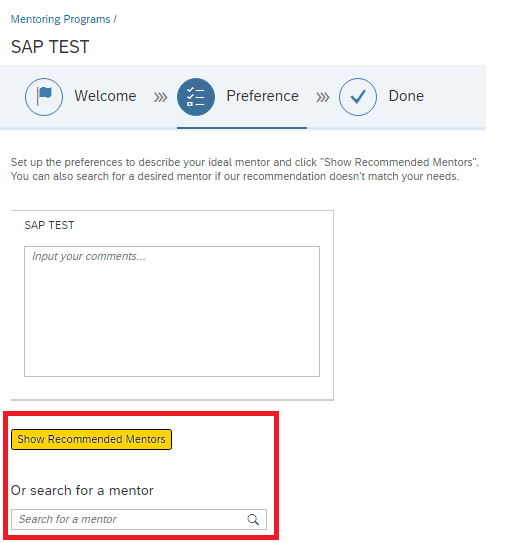The image size is (512, 543).
Task: Click the SAP TEST label inside the card
Action: click(49, 225)
